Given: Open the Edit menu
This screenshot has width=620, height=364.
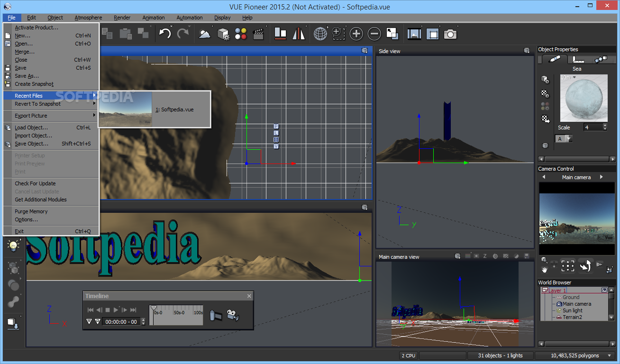Looking at the screenshot, I should 31,18.
